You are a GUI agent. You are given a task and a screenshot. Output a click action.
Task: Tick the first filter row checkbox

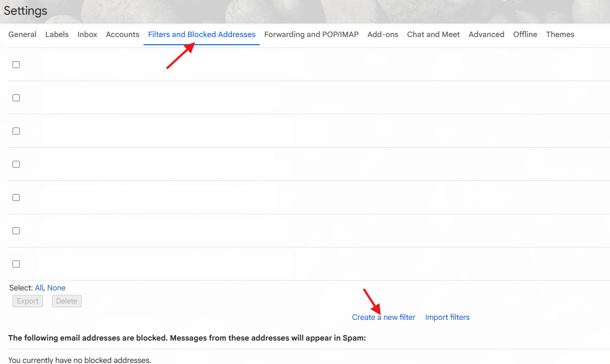pos(16,64)
